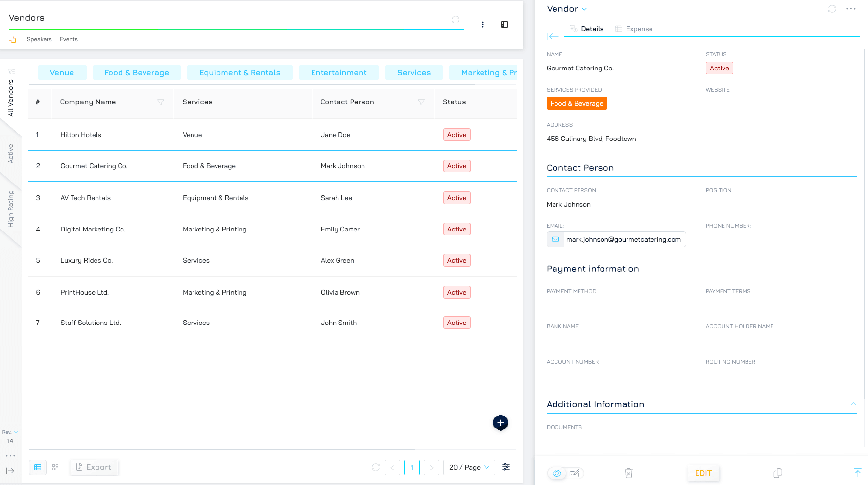Toggle view mode eye icon
This screenshot has height=485, width=868.
coord(556,473)
